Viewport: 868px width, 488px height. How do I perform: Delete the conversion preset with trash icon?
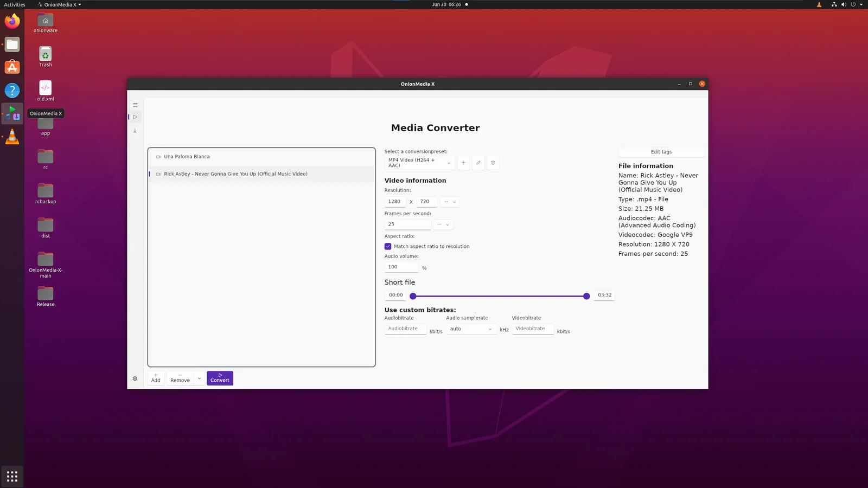pos(493,163)
